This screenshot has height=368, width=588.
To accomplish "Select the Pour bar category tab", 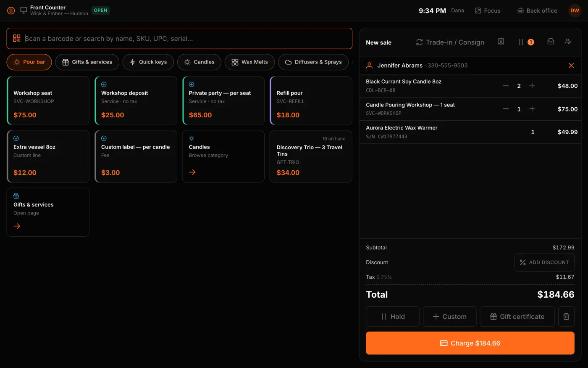I will click(x=29, y=62).
